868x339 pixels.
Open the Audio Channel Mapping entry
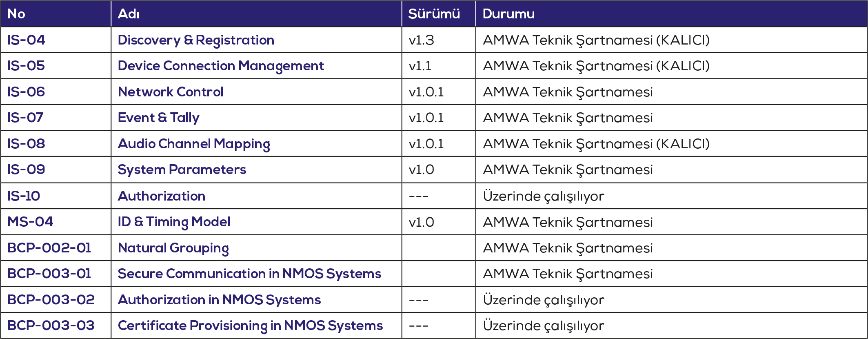194,144
